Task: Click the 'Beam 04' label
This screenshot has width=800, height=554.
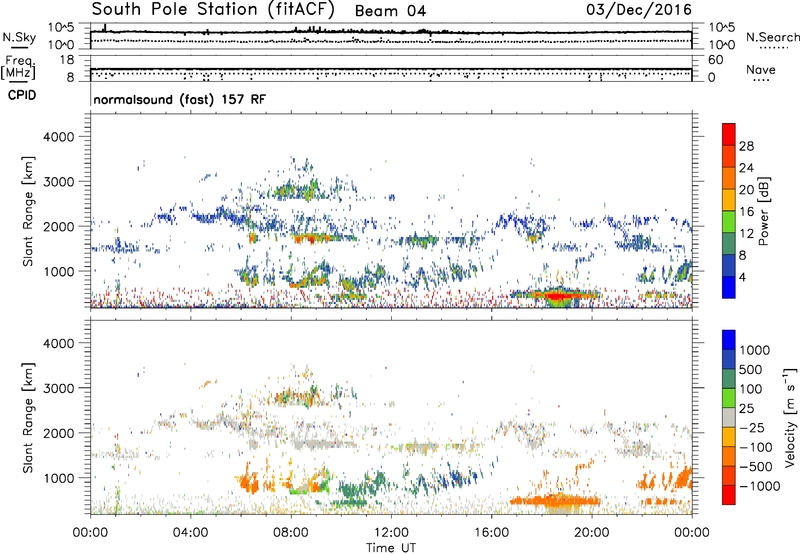Action: (390, 11)
